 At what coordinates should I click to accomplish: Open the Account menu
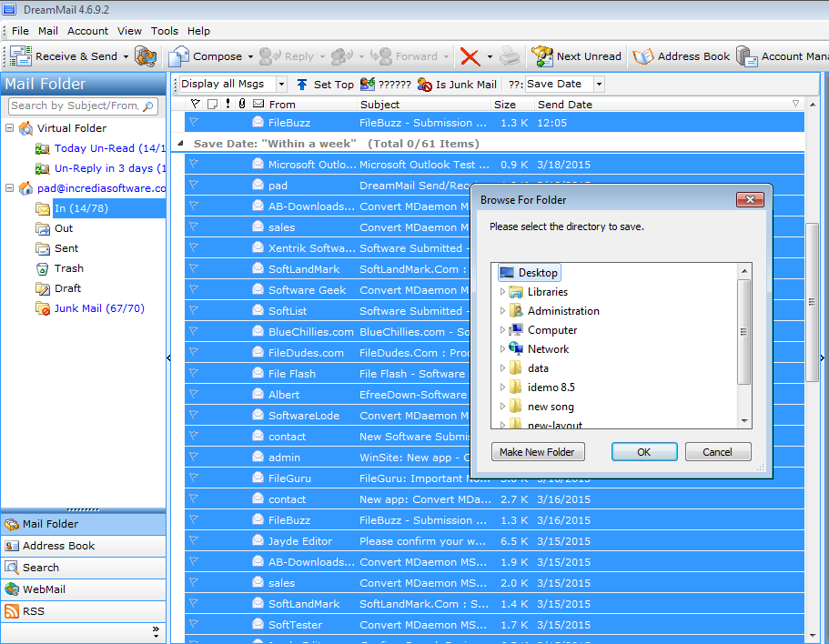87,31
